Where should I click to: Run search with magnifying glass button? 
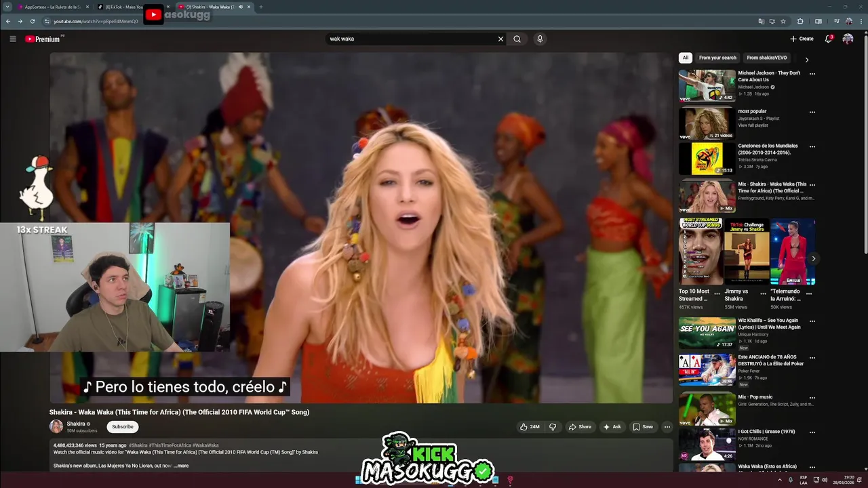coord(517,39)
